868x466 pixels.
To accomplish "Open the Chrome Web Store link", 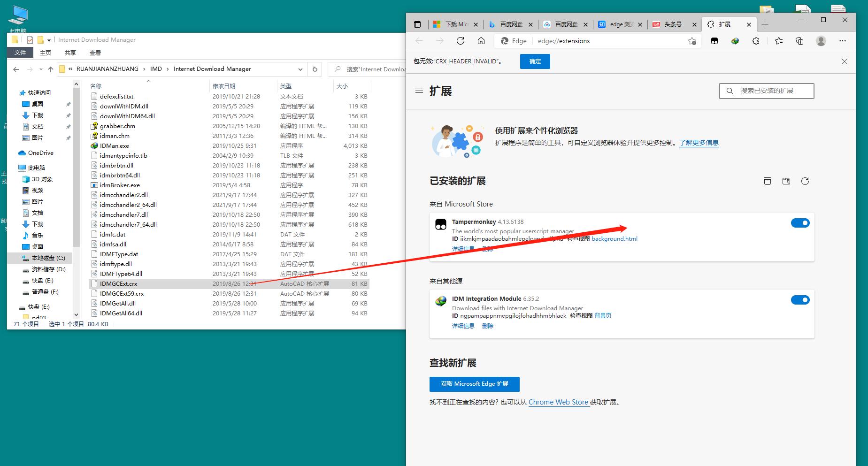I will tap(558, 402).
